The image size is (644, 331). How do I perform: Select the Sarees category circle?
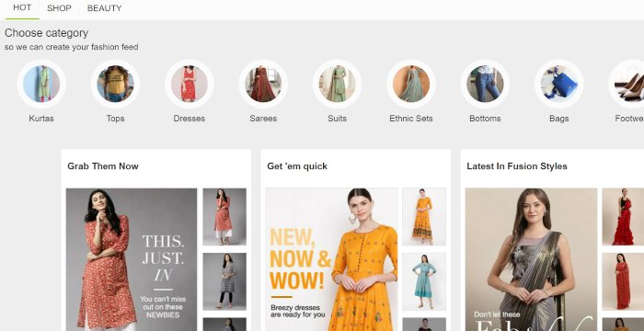[x=263, y=84]
